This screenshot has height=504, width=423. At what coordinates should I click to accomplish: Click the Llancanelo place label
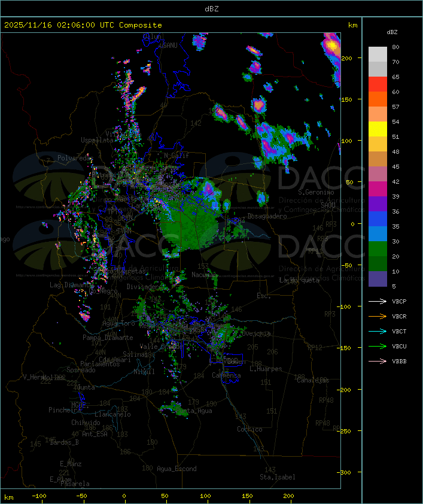(112, 414)
